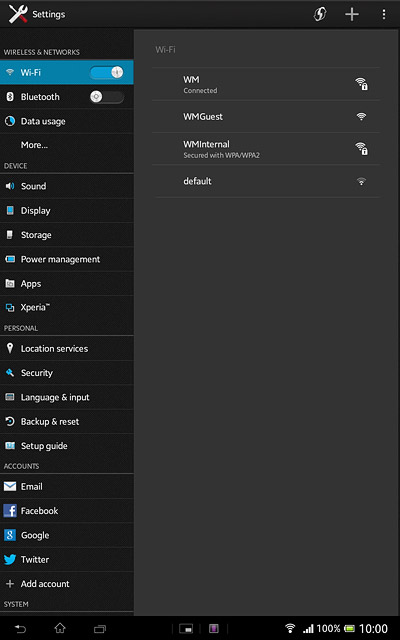
Task: Tap the Twitter bird account icon
Action: (x=10, y=559)
